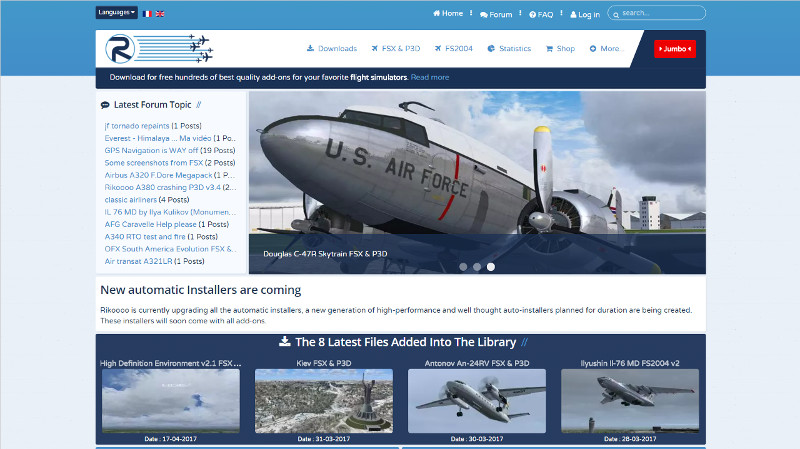This screenshot has height=449, width=800.
Task: Select the first carousel slide dot
Action: tap(463, 267)
